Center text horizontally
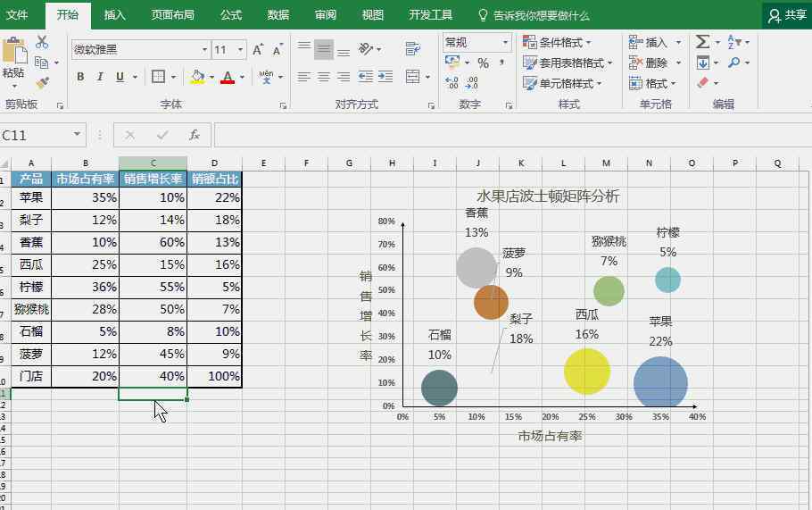The width and height of the screenshot is (812, 510). click(x=324, y=77)
